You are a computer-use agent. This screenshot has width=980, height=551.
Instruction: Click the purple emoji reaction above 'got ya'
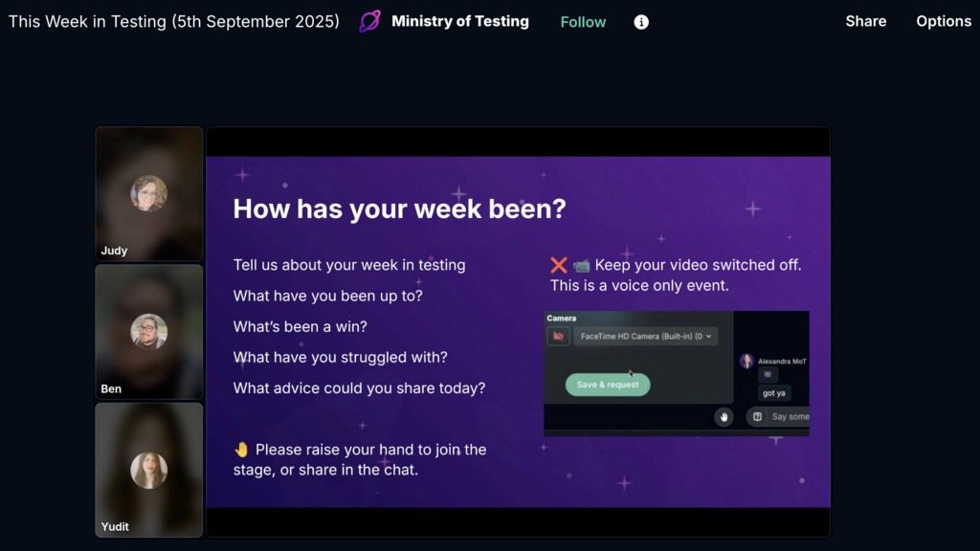point(768,374)
